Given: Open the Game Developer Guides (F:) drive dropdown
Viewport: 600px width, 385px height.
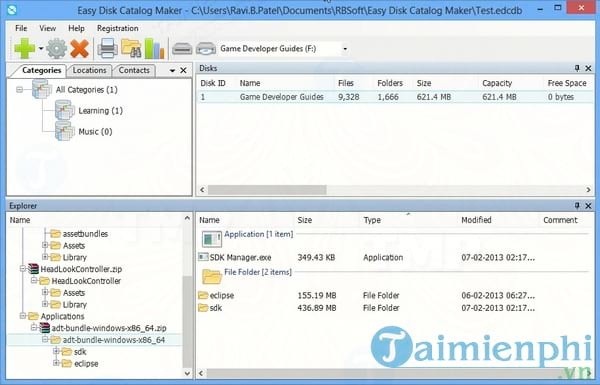Looking at the screenshot, I should [x=345, y=49].
